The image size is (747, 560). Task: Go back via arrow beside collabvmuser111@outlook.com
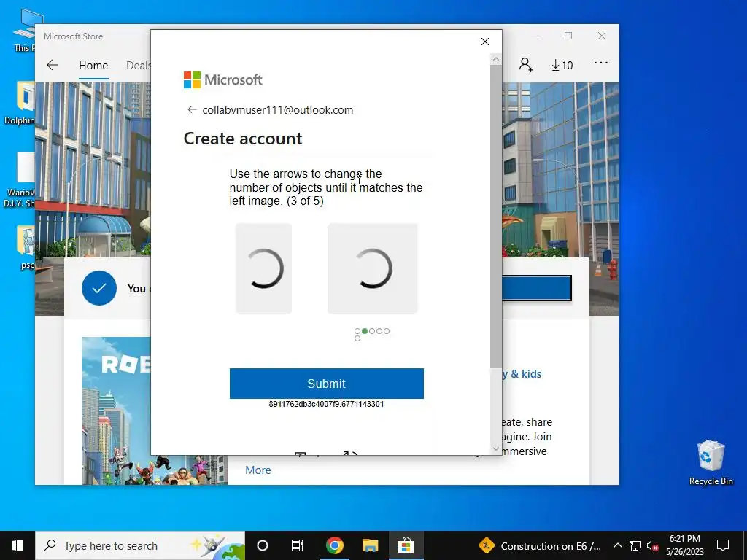click(x=192, y=110)
